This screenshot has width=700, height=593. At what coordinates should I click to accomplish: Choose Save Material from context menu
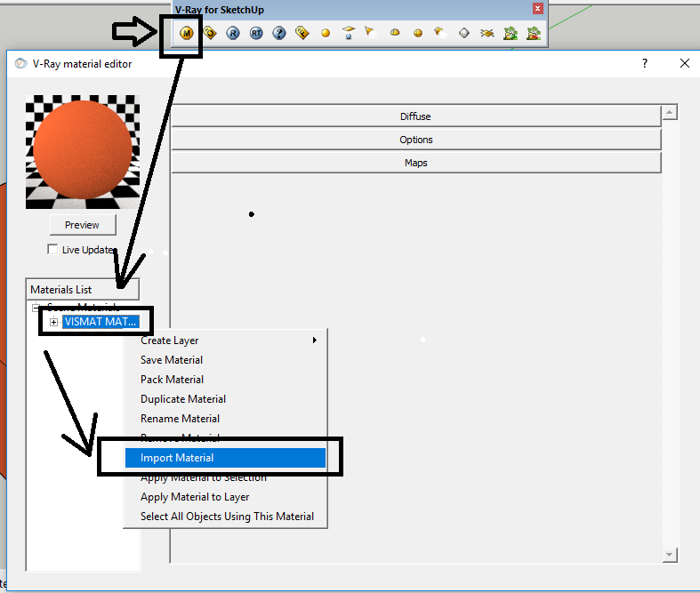pyautogui.click(x=225, y=360)
